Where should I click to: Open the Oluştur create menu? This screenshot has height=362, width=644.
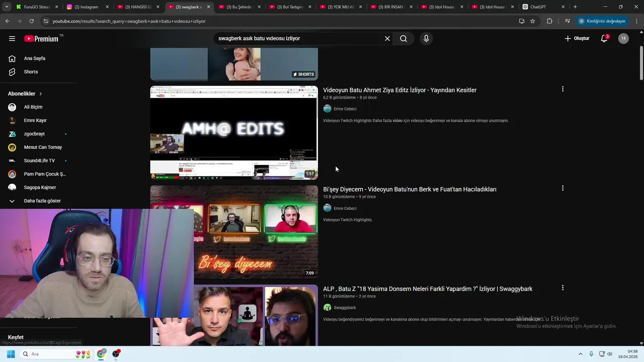(577, 39)
